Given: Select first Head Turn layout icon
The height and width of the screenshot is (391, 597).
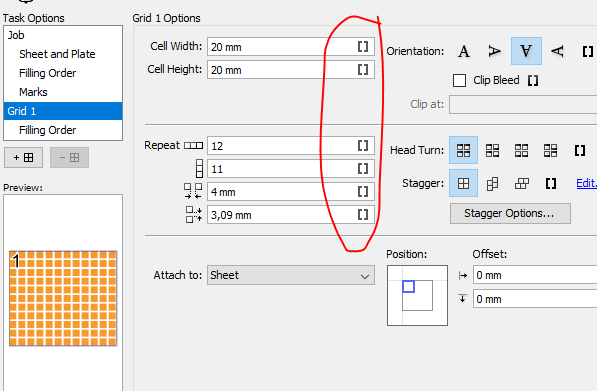Looking at the screenshot, I should coord(463,150).
